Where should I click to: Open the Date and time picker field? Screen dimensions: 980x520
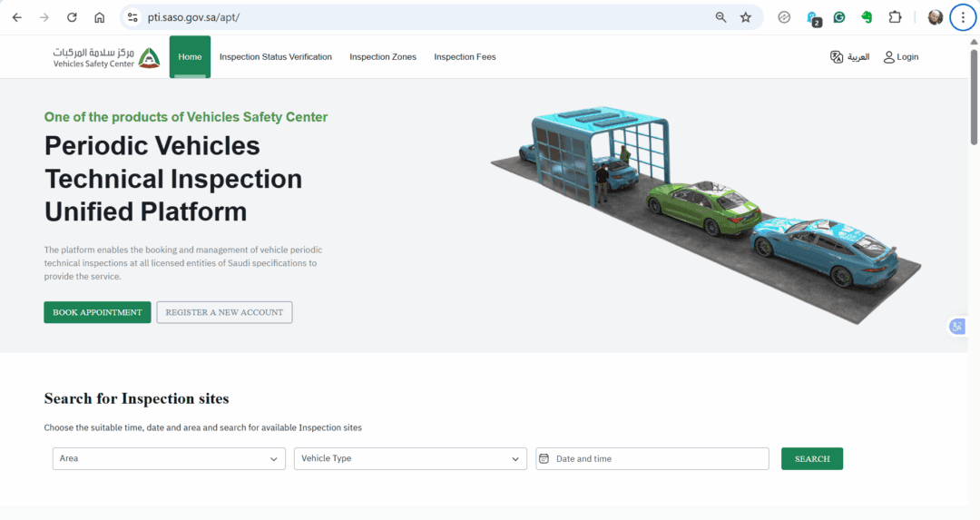[652, 459]
